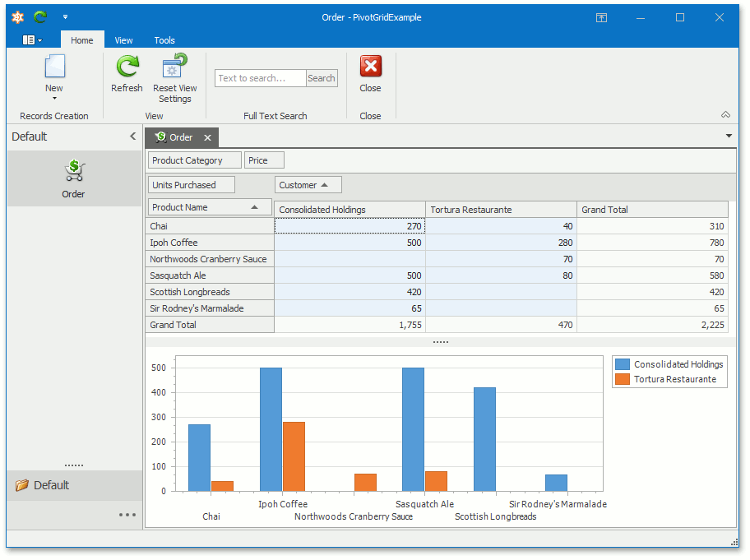The height and width of the screenshot is (560, 750).
Task: Click the orange Ipoh Coffee chart bar
Action: [294, 456]
